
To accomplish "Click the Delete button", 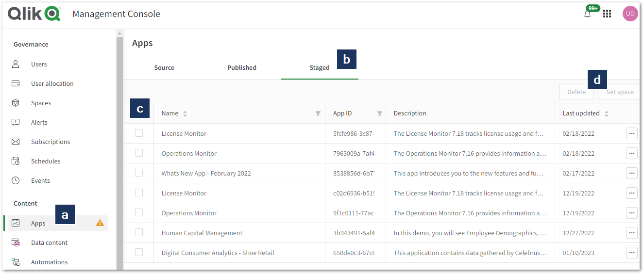I will pos(576,92).
